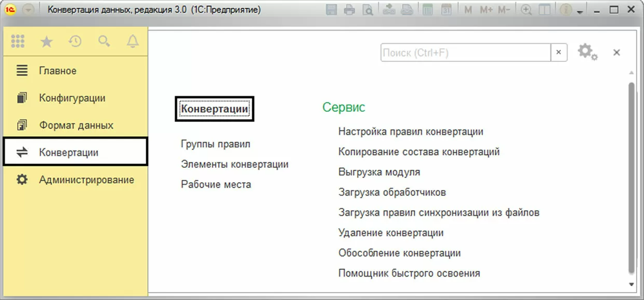The height and width of the screenshot is (300, 644).
Task: Open the functions menu grid icon
Action: click(18, 42)
